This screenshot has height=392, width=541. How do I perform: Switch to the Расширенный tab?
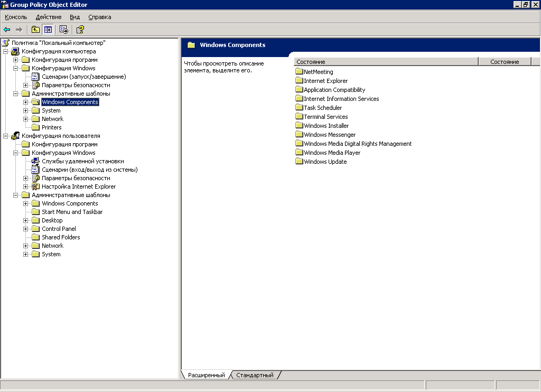coord(207,375)
